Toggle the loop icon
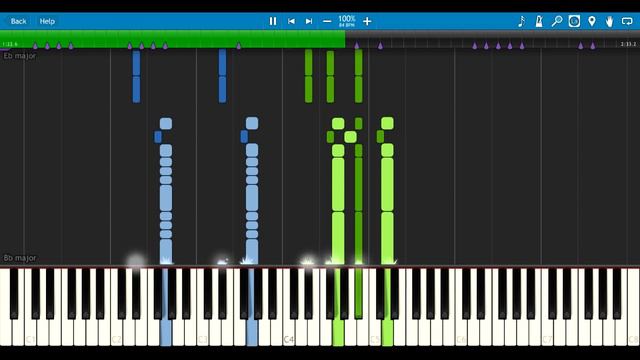This screenshot has height=360, width=640. pos(627,21)
